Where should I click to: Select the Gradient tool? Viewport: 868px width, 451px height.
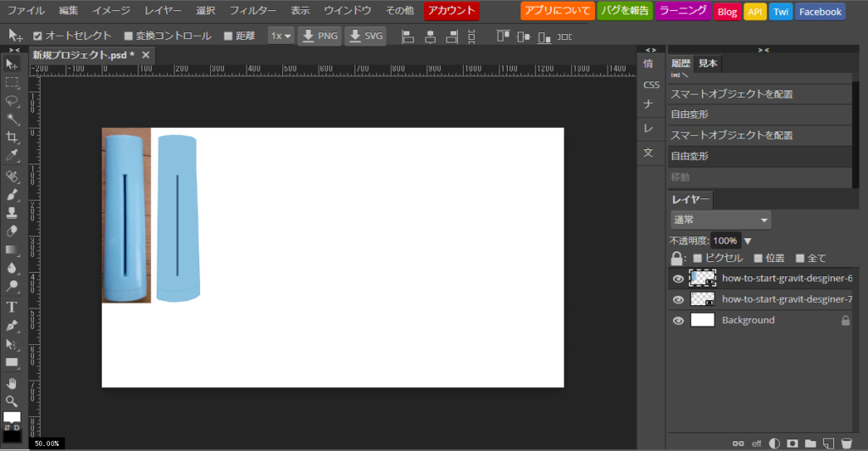click(12, 249)
